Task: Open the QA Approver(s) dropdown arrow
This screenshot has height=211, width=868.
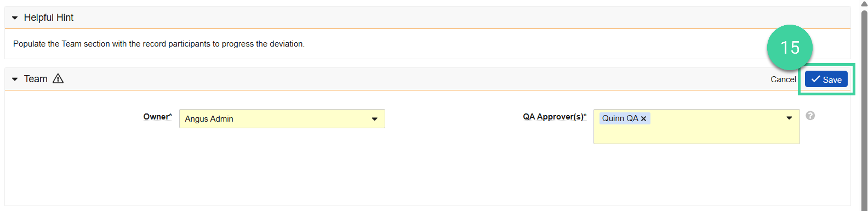Action: click(789, 118)
